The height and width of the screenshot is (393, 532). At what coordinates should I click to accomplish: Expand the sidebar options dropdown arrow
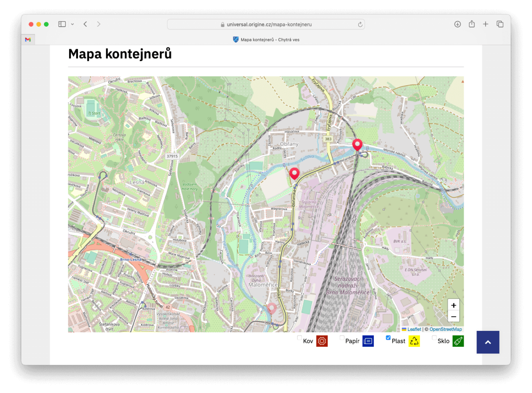click(x=72, y=24)
